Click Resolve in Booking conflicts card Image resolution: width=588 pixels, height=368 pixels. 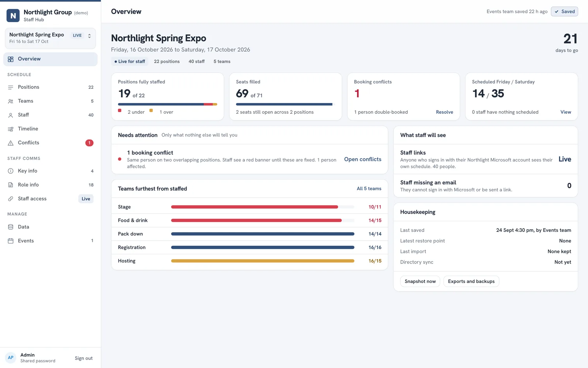click(x=444, y=112)
